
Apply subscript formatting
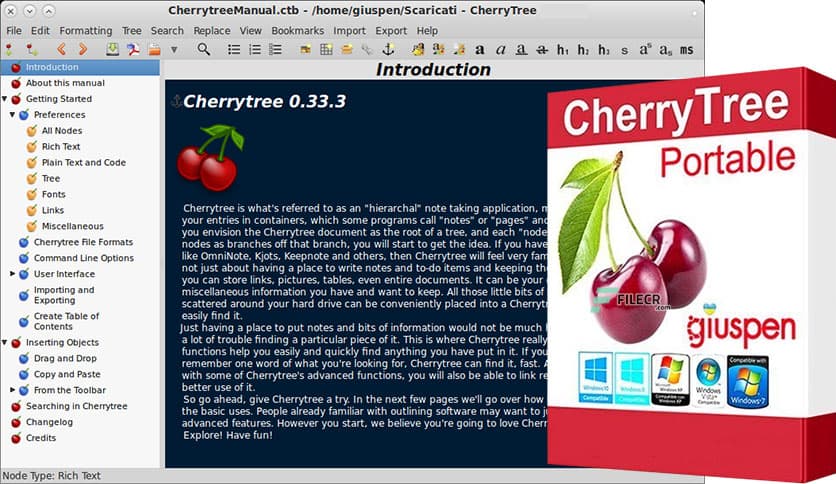click(x=665, y=50)
